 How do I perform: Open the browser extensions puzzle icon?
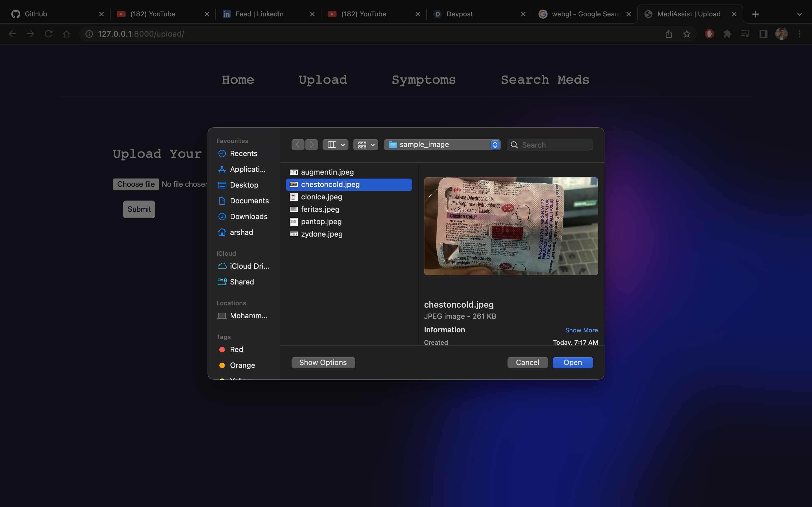click(727, 34)
